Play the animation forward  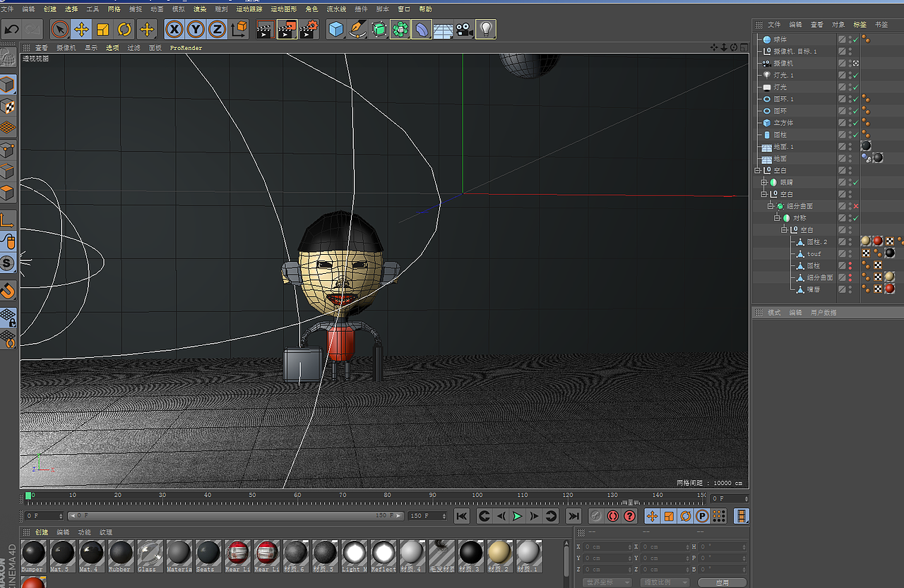pyautogui.click(x=518, y=516)
